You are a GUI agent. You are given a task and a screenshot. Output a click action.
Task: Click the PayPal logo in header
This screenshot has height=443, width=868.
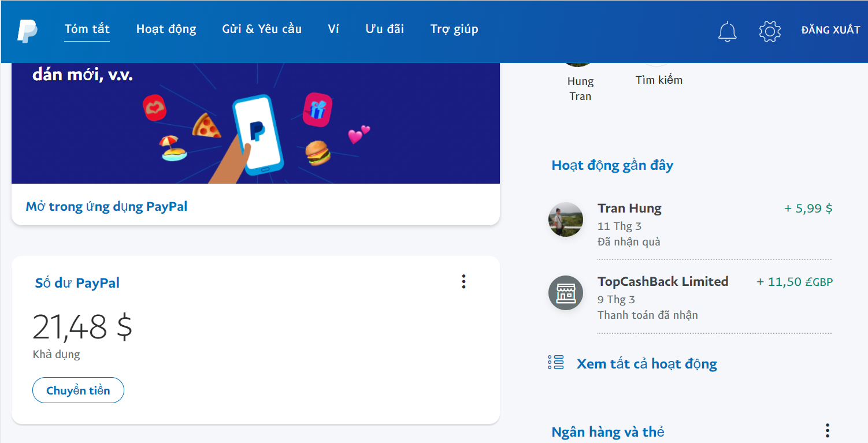click(x=27, y=30)
